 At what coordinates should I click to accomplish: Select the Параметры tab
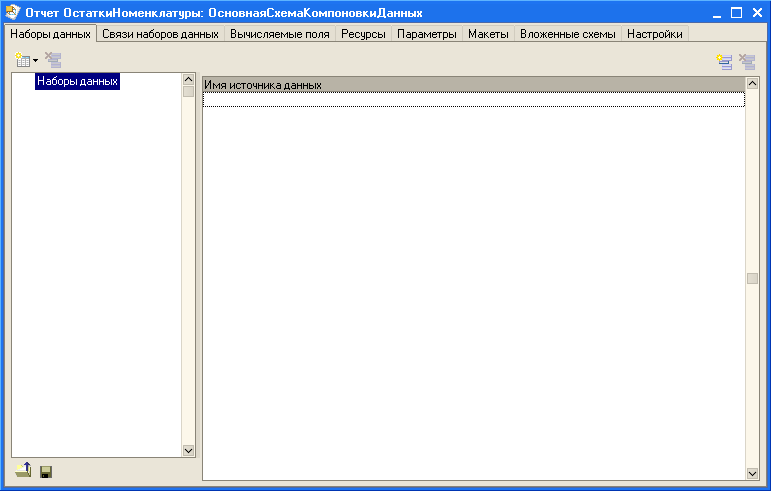click(x=427, y=34)
